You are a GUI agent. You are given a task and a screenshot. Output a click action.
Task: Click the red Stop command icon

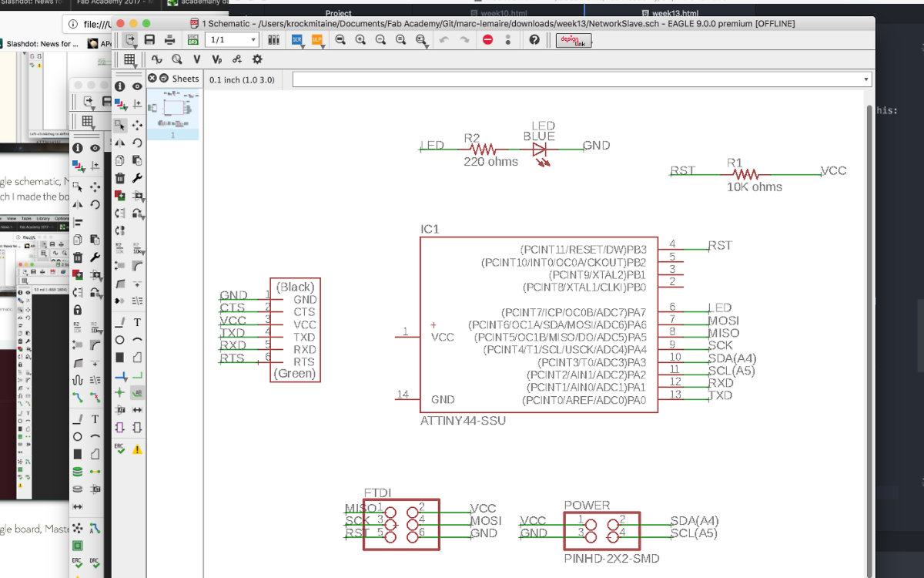coord(487,39)
